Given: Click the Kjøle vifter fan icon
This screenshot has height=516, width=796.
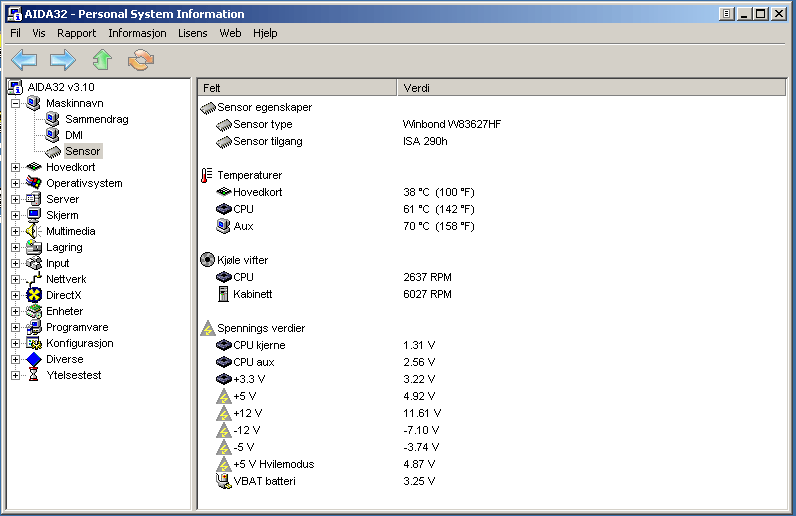Looking at the screenshot, I should tap(207, 260).
